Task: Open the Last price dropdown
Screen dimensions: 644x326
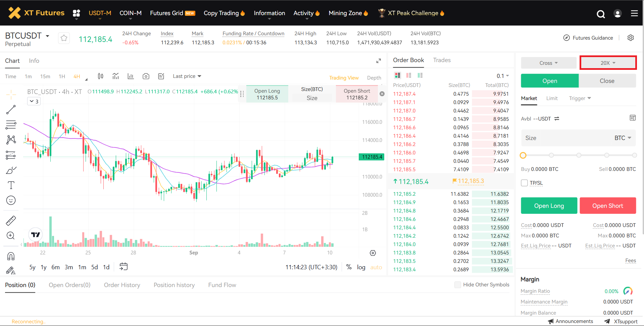Action: tap(187, 76)
